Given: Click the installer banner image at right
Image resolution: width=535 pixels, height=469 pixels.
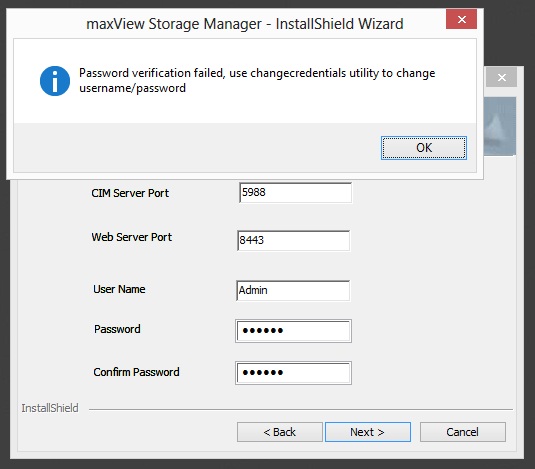Looking at the screenshot, I should pyautogui.click(x=500, y=126).
